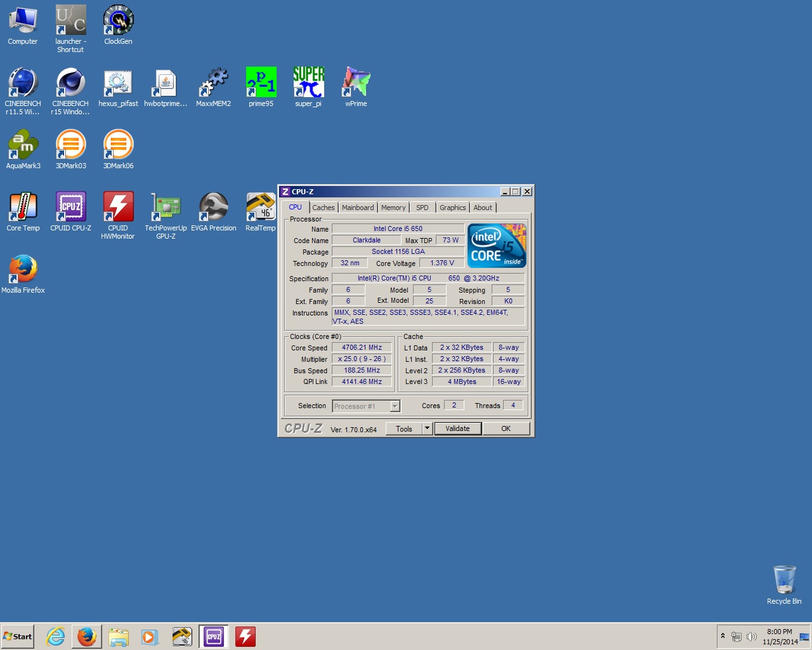Screen dimensions: 812x650
Task: Show hidden system tray icons
Action: (723, 636)
